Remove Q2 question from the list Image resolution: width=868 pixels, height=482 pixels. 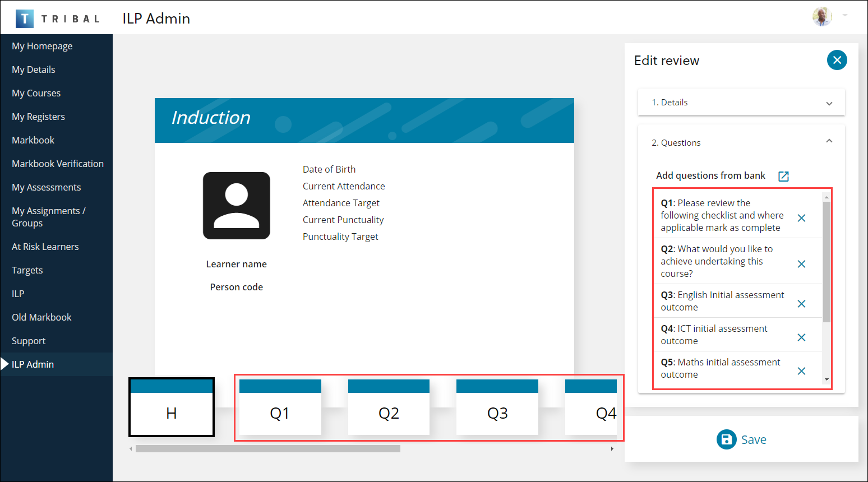point(801,264)
